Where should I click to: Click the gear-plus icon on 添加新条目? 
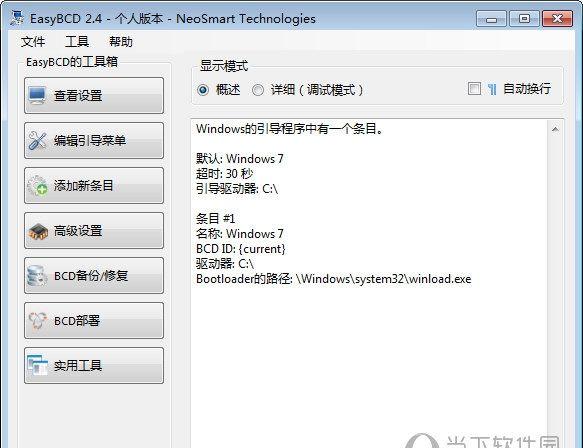point(38,186)
